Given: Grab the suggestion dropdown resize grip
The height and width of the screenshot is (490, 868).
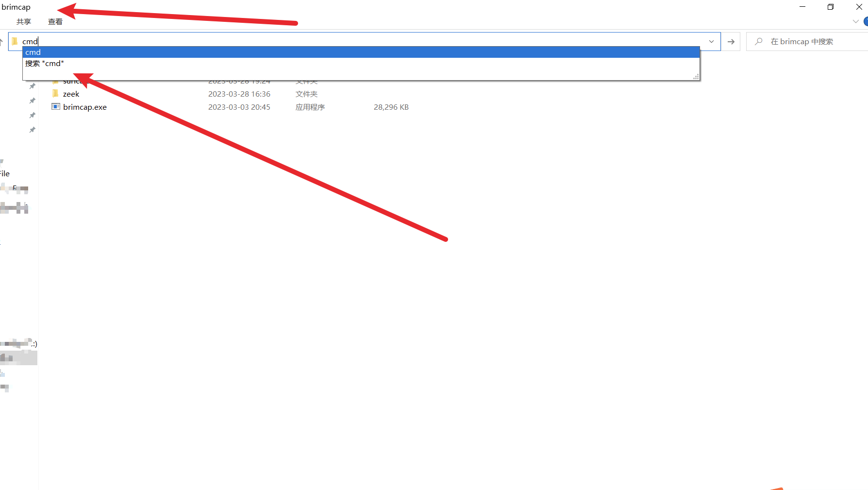Looking at the screenshot, I should (x=696, y=77).
